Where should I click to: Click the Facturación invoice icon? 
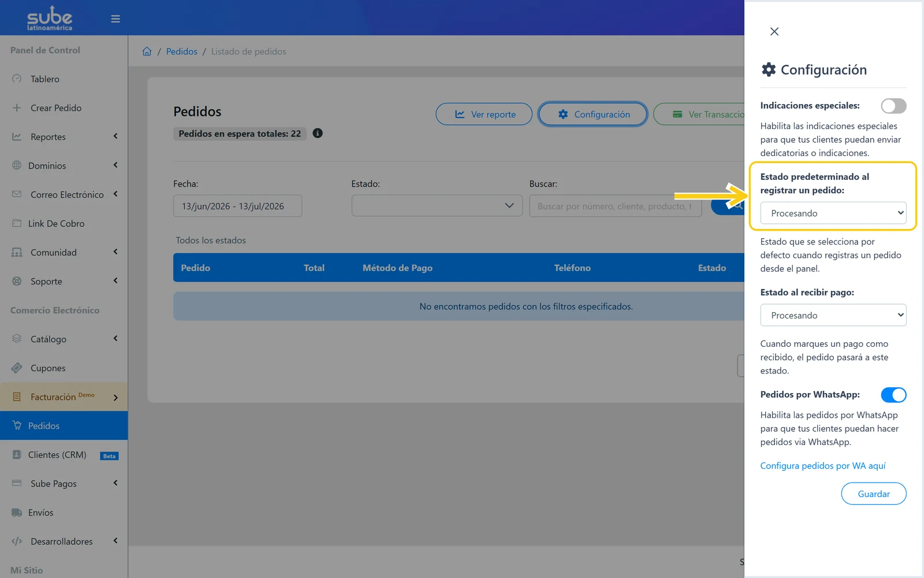[x=17, y=397]
